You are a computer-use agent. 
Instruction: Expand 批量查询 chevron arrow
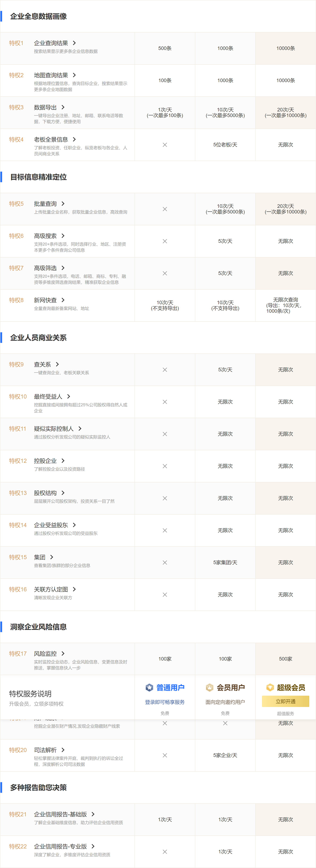click(63, 204)
